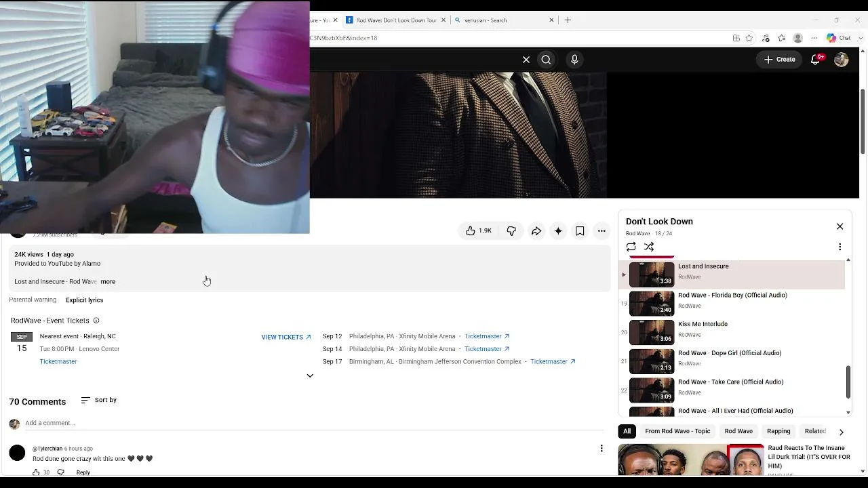
Task: Open the options menu for the @Tylerchian comment
Action: coord(601,448)
